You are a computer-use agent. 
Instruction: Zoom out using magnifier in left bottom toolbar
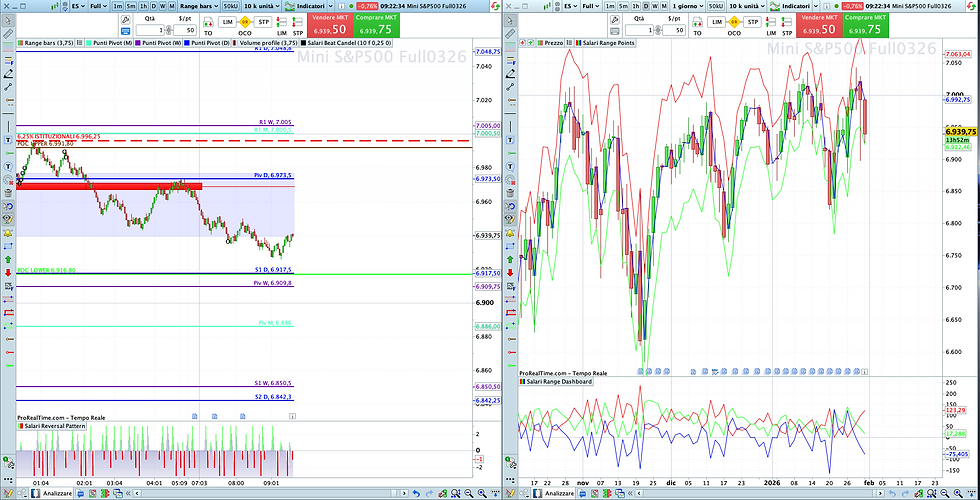[x=468, y=494]
